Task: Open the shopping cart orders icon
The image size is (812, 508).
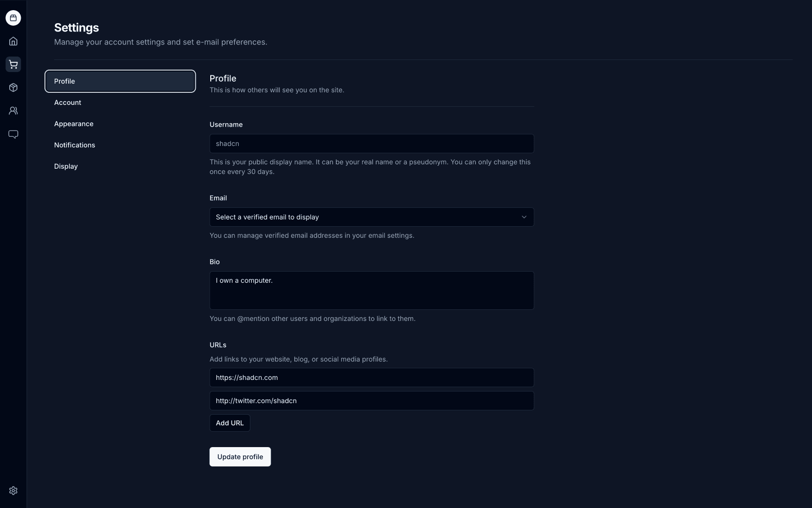Action: tap(13, 64)
